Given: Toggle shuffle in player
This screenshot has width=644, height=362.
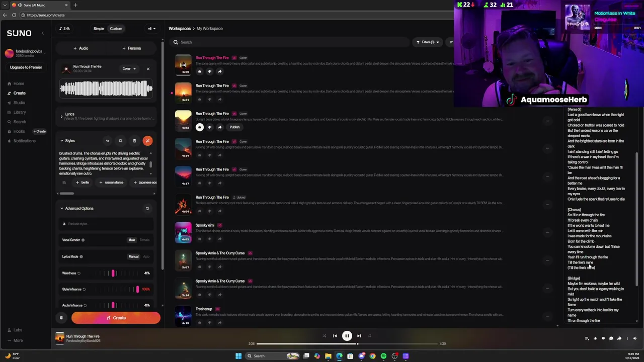Looking at the screenshot, I should (324, 336).
